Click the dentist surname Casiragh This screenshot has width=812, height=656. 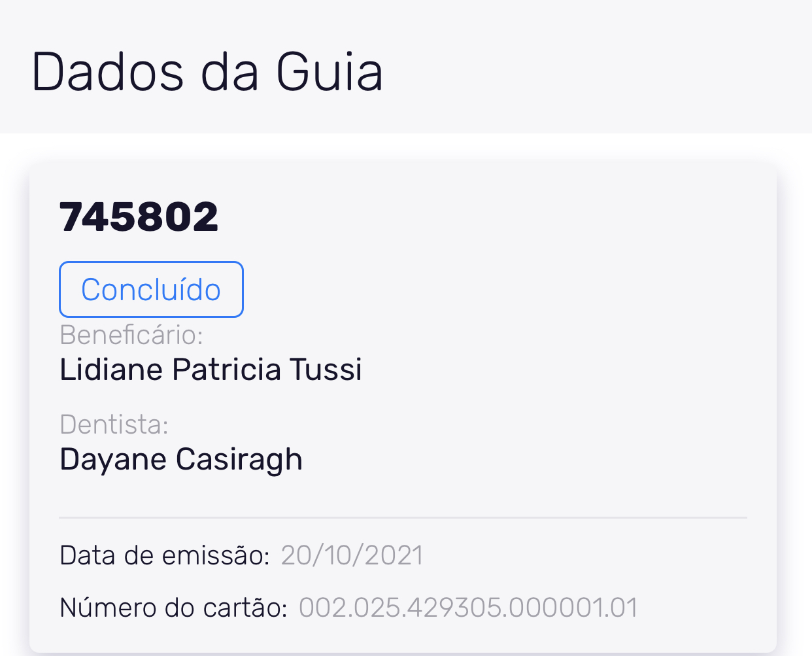(x=239, y=459)
